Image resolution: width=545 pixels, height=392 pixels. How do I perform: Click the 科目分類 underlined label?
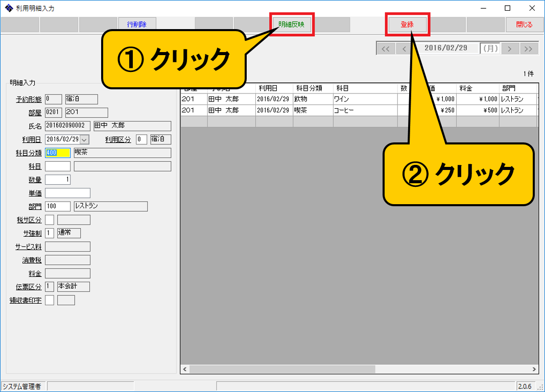coord(29,153)
